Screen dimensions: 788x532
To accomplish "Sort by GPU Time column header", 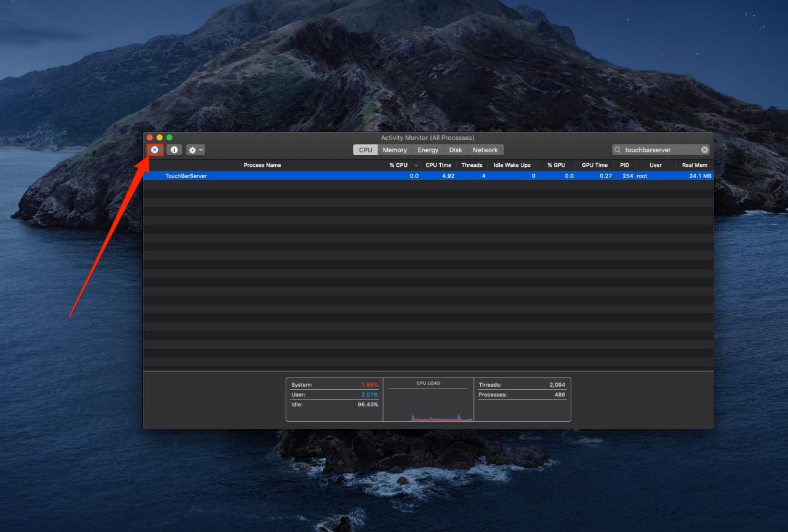I will [595, 165].
